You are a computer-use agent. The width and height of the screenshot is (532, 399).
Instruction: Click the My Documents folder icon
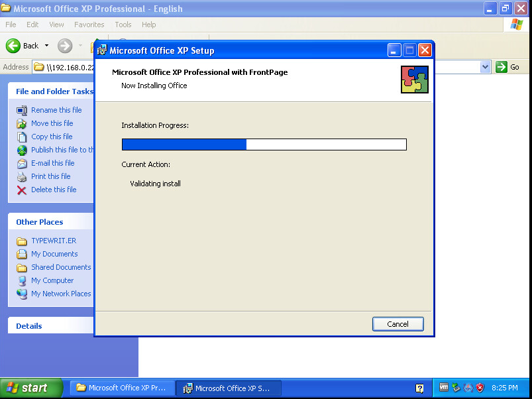[x=22, y=254]
